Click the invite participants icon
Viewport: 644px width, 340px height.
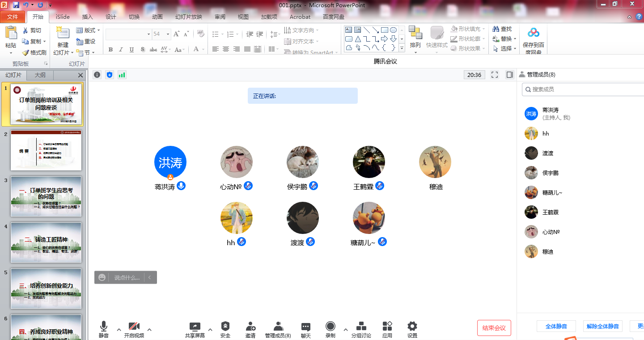click(x=250, y=327)
